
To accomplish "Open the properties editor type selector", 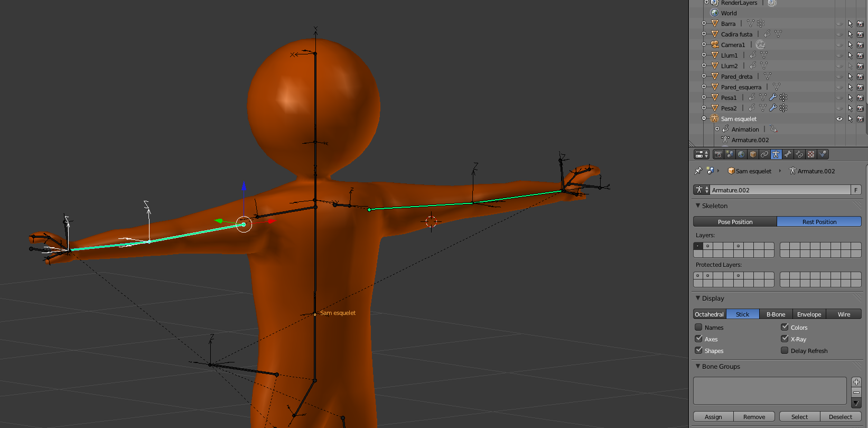I will (x=702, y=154).
